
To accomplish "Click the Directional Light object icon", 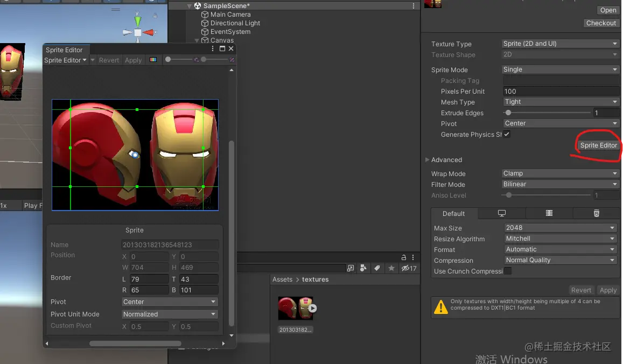I will pyautogui.click(x=205, y=23).
